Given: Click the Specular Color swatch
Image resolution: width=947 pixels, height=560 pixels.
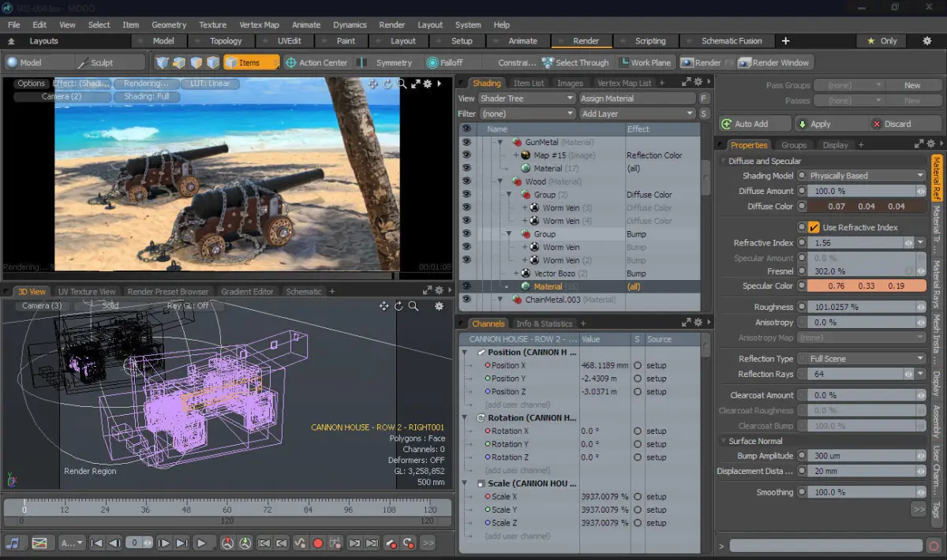Looking at the screenshot, I should (x=866, y=286).
